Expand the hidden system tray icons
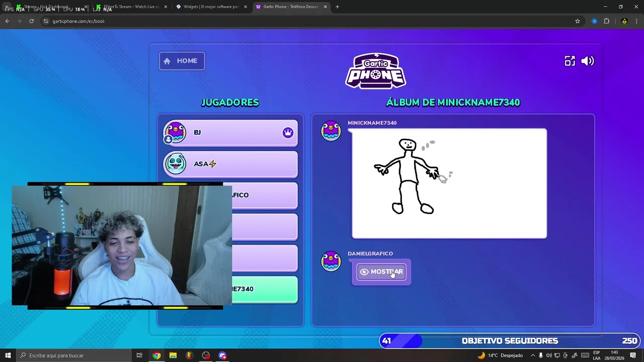Viewport: 644px width, 362px height. [533, 355]
